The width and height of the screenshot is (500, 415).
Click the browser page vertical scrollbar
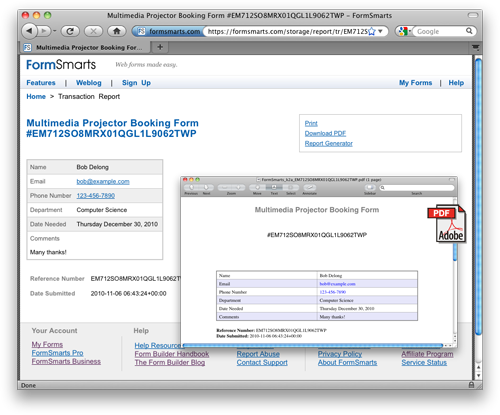point(478,197)
